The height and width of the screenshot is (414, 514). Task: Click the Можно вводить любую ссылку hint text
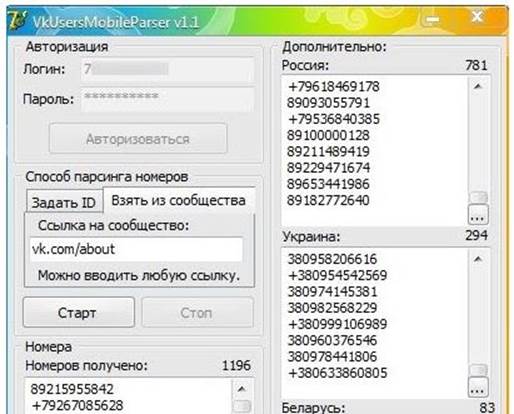[x=139, y=276]
